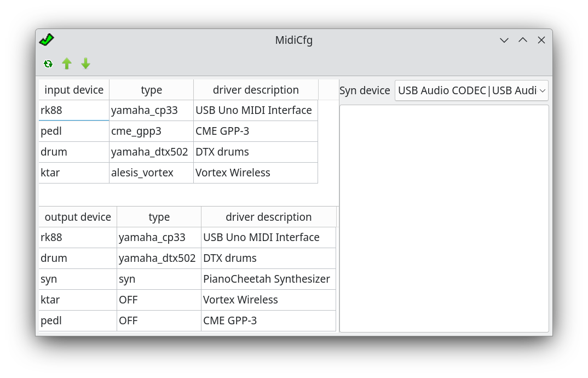Click the green checkmark app icon
Image resolution: width=588 pixels, height=378 pixels.
tap(47, 40)
